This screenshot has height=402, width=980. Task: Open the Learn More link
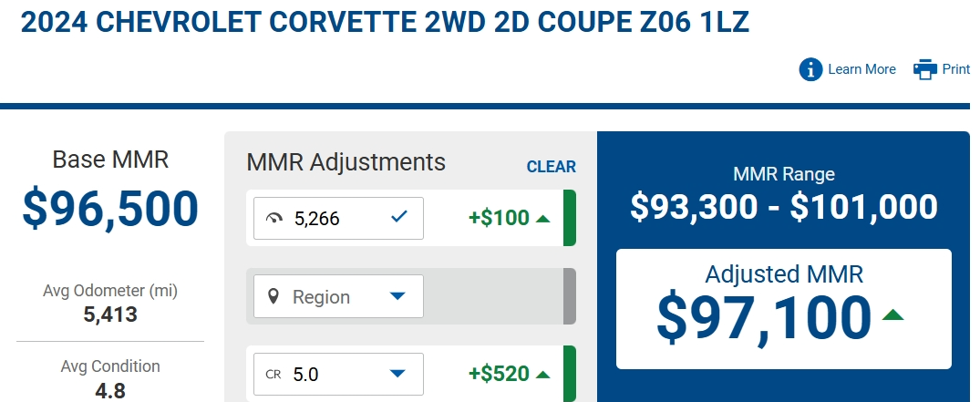pos(861,69)
